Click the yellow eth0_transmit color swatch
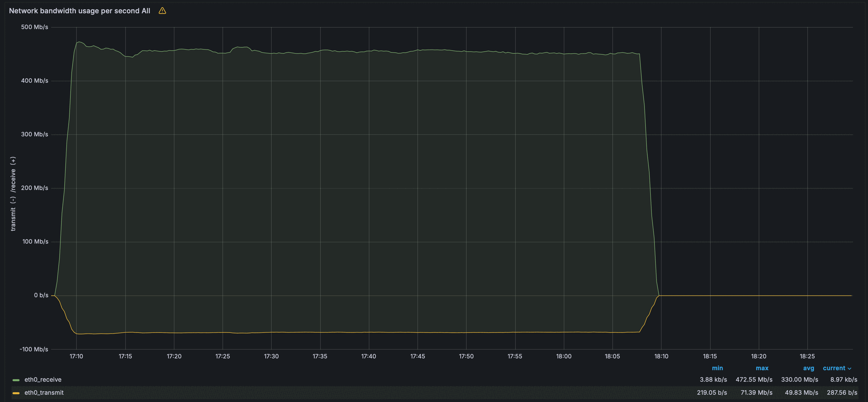The width and height of the screenshot is (868, 402). [16, 393]
